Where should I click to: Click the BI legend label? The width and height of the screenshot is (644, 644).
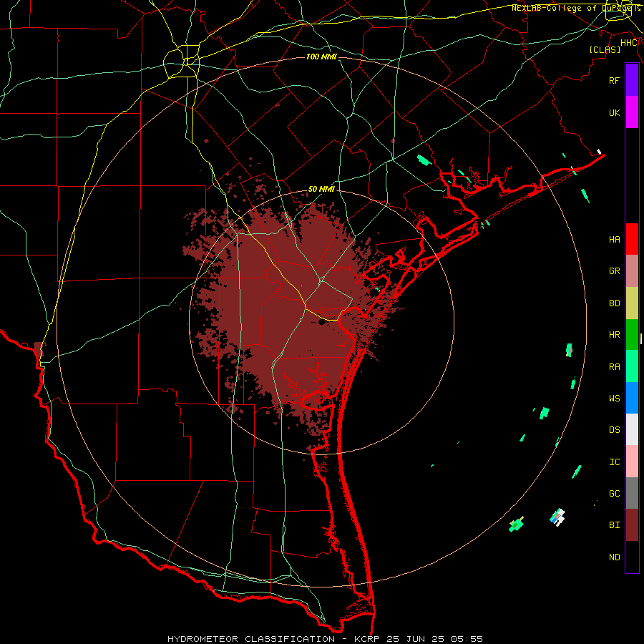pyautogui.click(x=614, y=525)
